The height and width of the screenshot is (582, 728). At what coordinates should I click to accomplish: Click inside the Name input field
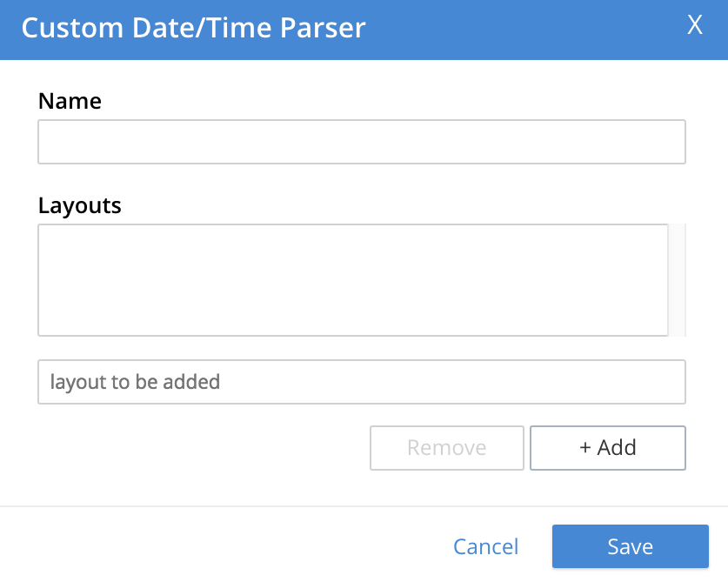361,141
